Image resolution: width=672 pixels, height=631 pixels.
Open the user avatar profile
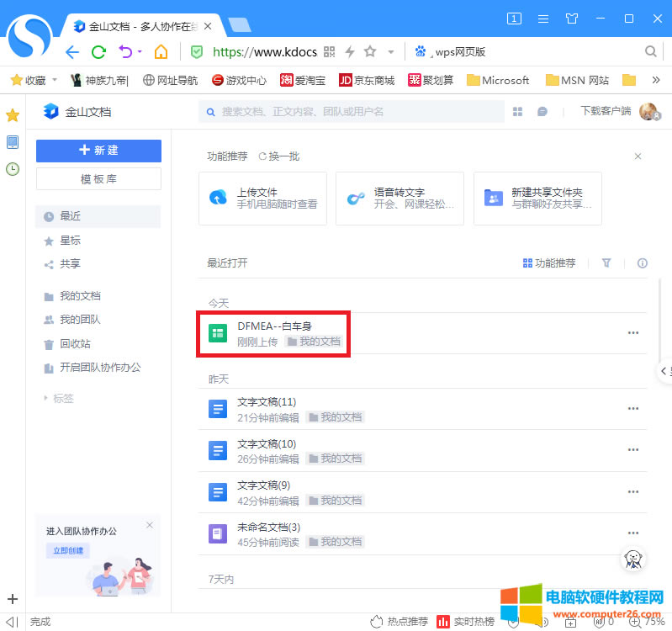click(648, 112)
